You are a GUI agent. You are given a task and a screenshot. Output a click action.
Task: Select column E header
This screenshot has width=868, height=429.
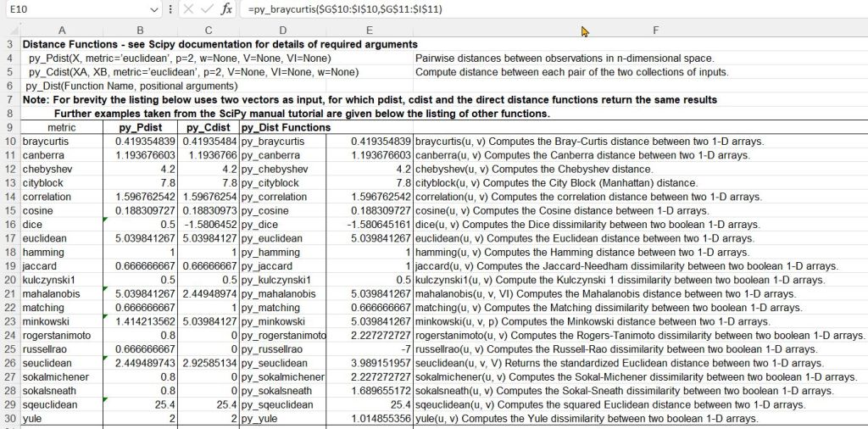pos(370,30)
